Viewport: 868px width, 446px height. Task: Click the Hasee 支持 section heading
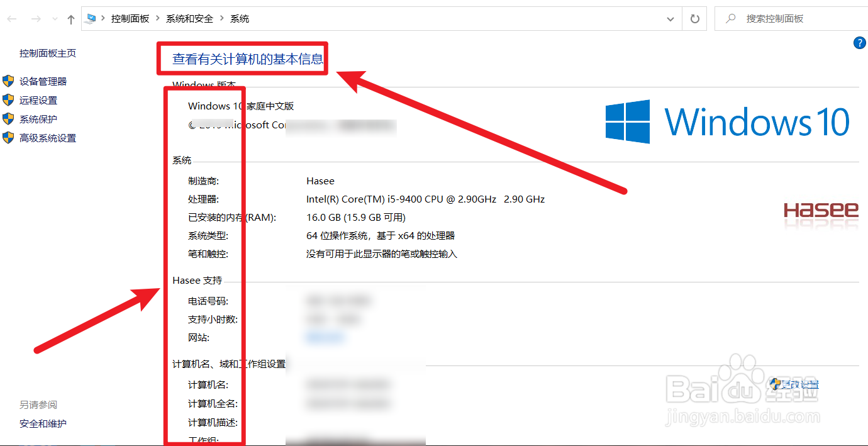pyautogui.click(x=198, y=280)
